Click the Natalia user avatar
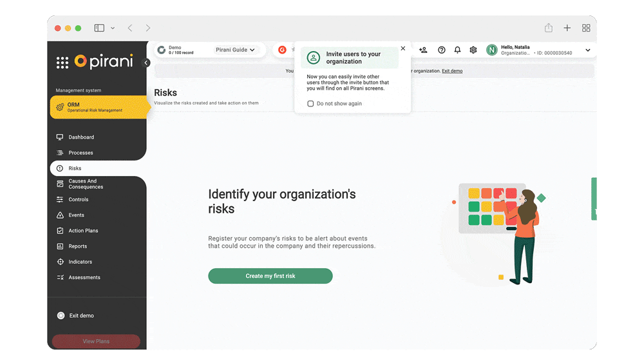Screen dimensions: 644x363 pos(492,50)
